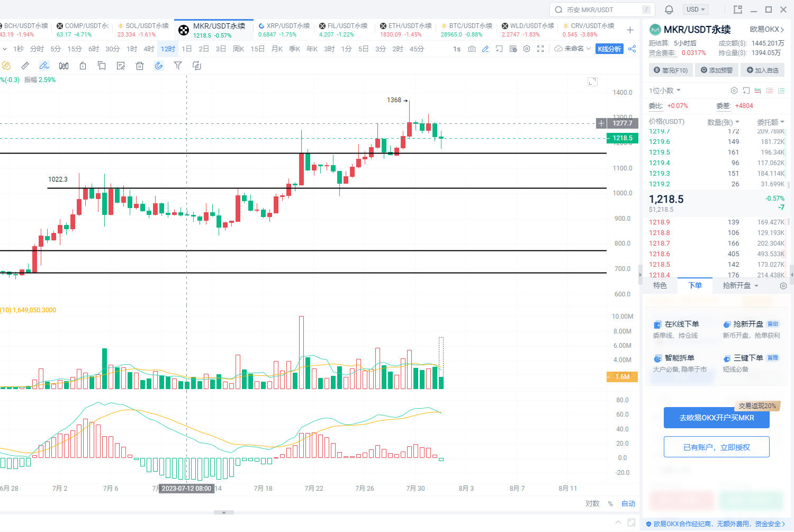Share the chart via share icon
The width and height of the screenshot is (794, 532).
click(632, 49)
